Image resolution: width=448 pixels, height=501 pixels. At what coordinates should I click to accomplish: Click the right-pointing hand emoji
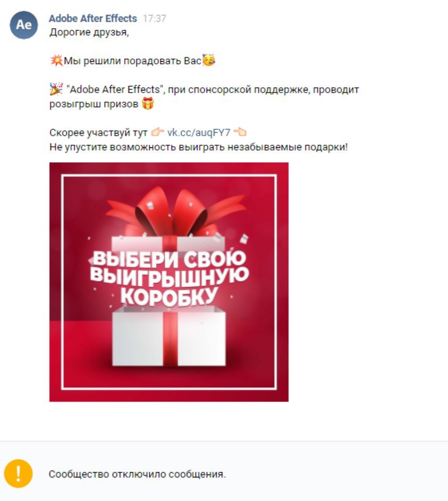click(x=157, y=132)
